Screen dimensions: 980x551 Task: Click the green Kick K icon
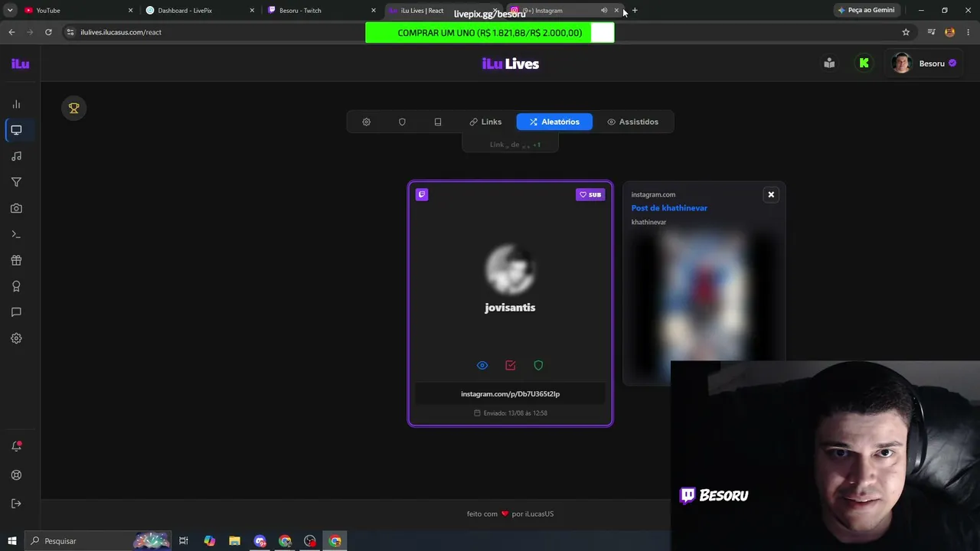coord(864,64)
